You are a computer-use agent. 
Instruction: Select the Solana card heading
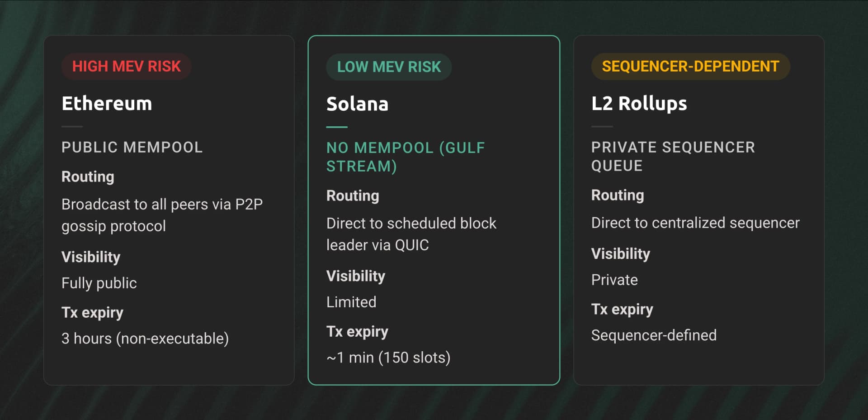pos(357,104)
